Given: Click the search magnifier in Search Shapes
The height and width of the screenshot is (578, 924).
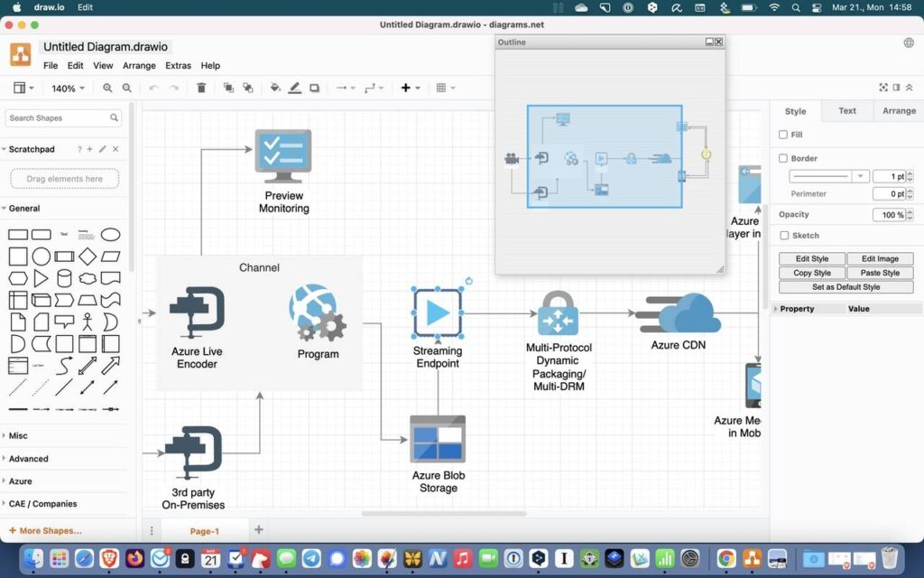Looking at the screenshot, I should click(114, 118).
